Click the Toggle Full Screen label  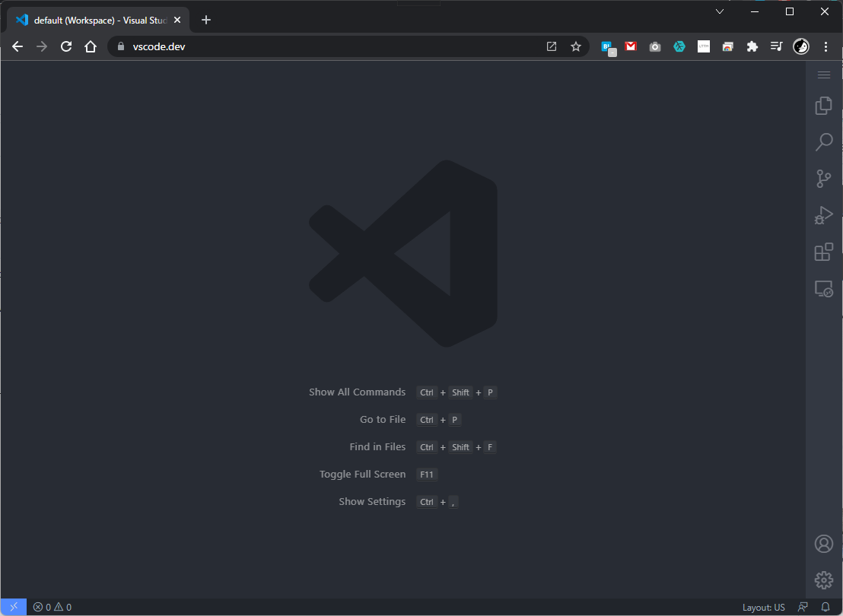(362, 474)
